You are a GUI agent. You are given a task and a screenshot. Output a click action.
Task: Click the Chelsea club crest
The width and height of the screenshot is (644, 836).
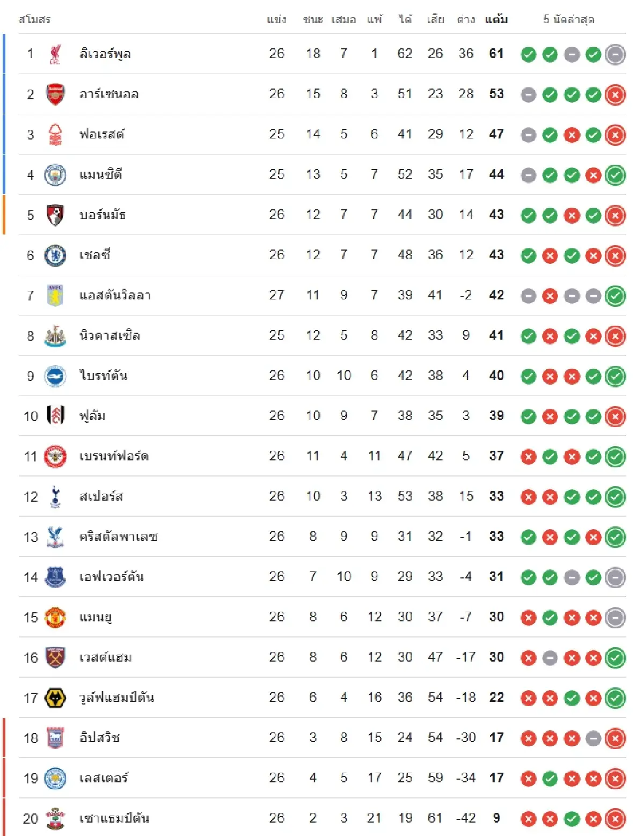55,255
